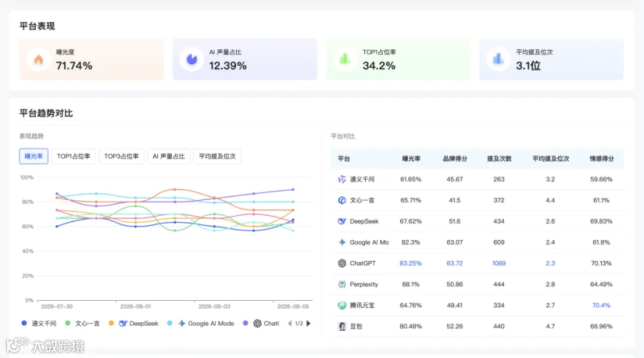Toggle 文心一言 series in chart legend
Image resolution: width=644 pixels, height=358 pixels.
point(82,324)
